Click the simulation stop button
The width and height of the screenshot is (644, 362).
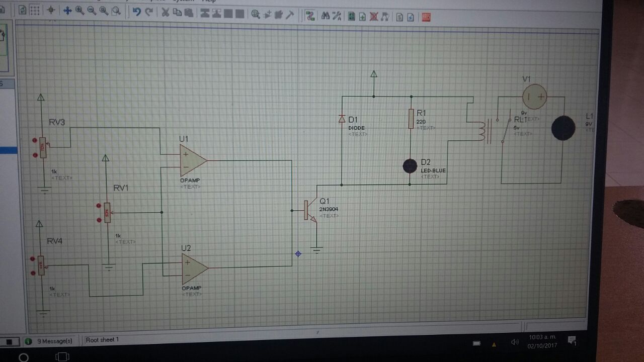8,342
